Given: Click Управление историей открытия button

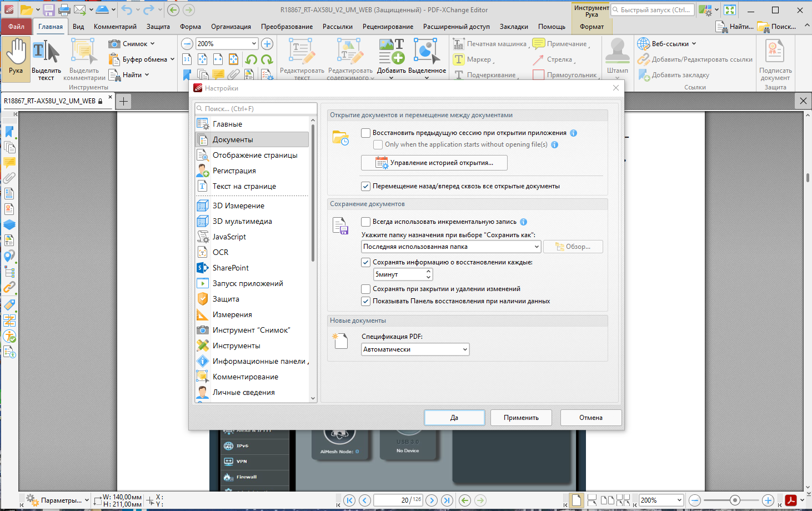Looking at the screenshot, I should click(434, 163).
